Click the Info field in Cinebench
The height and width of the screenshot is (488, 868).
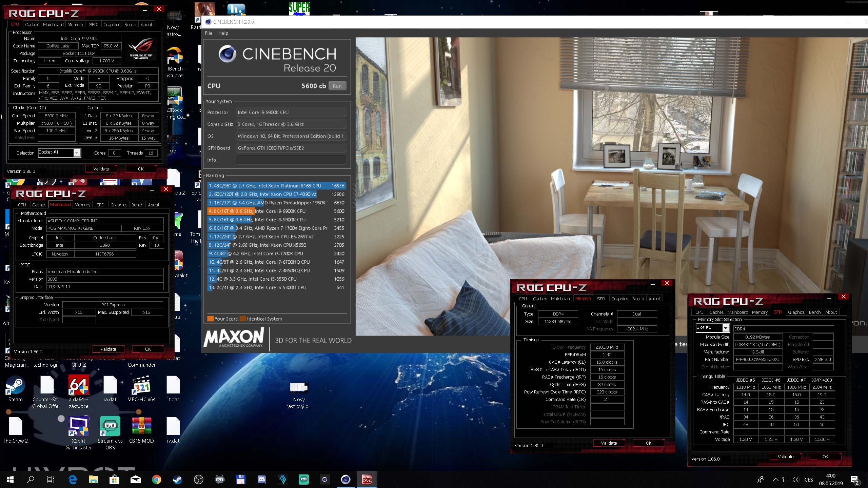[291, 160]
